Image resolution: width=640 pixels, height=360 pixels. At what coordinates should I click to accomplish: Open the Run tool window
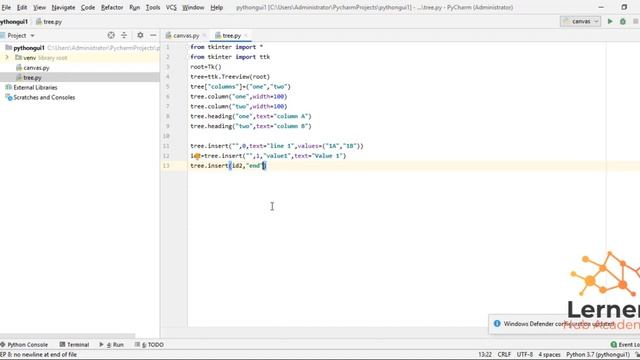[111, 344]
